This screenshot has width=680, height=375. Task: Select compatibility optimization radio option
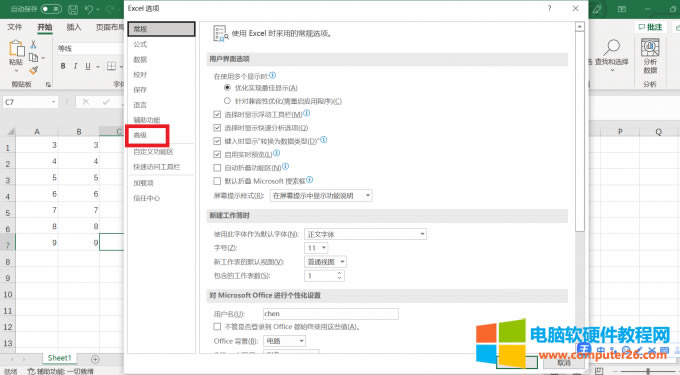pos(227,101)
